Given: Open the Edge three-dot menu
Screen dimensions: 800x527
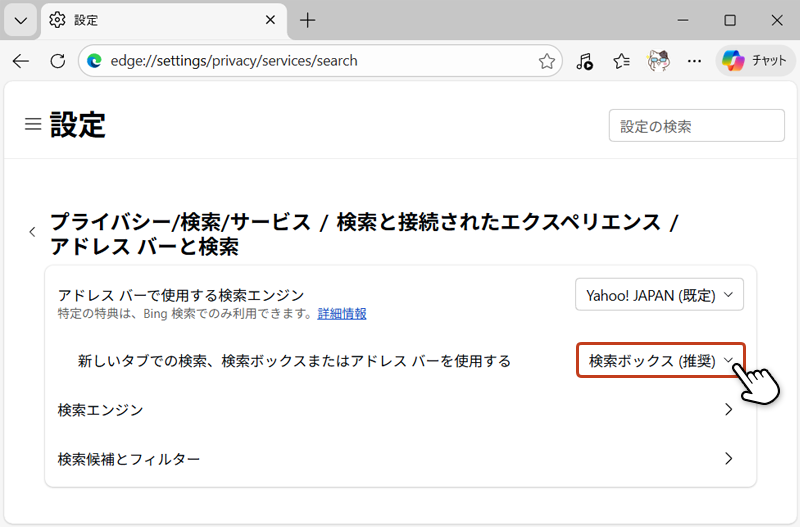Looking at the screenshot, I should tap(694, 61).
